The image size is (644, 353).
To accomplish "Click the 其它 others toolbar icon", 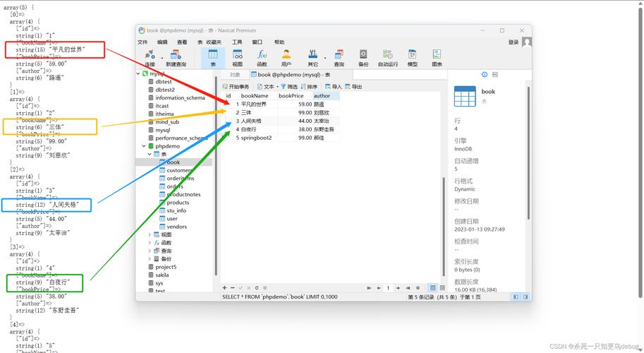I will tap(313, 58).
